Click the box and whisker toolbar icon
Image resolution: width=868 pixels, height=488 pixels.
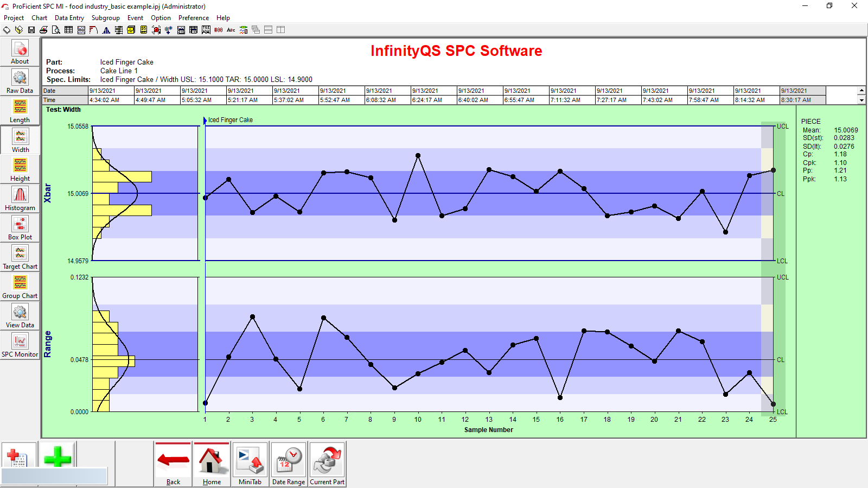(119, 30)
